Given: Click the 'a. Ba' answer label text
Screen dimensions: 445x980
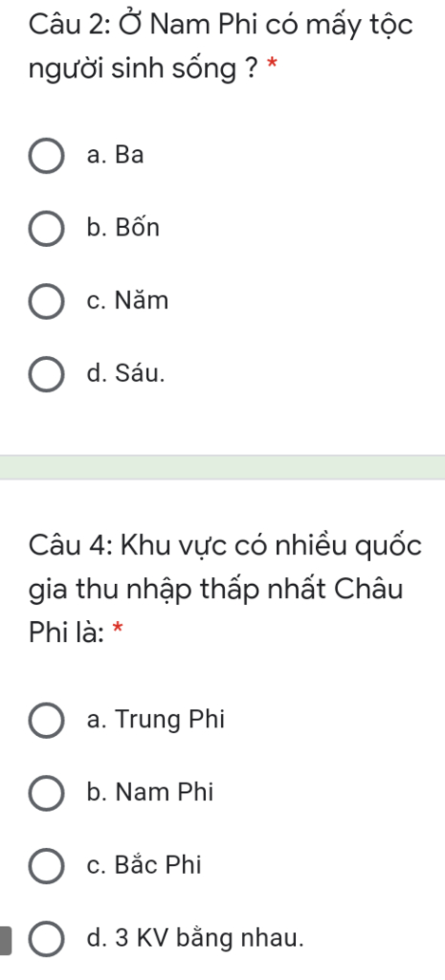Looking at the screenshot, I should pos(115,155).
